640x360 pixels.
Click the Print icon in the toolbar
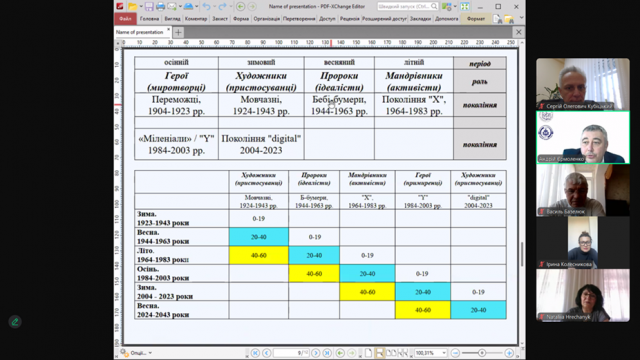(160, 7)
